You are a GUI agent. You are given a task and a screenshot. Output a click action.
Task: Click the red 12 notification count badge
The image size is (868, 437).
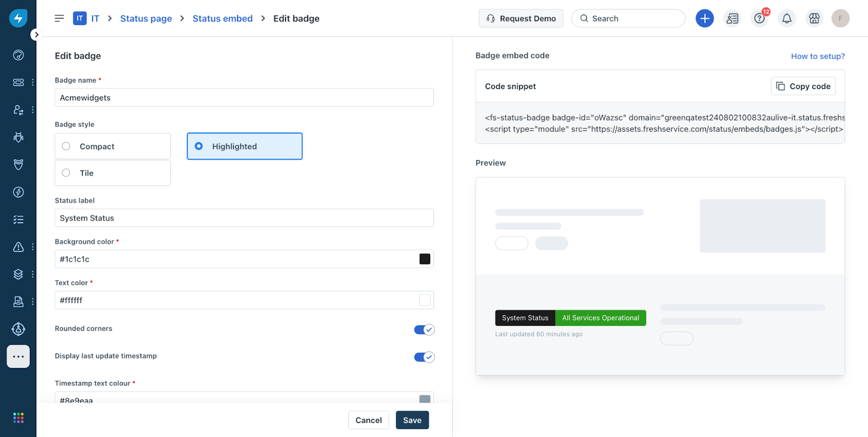[766, 11]
